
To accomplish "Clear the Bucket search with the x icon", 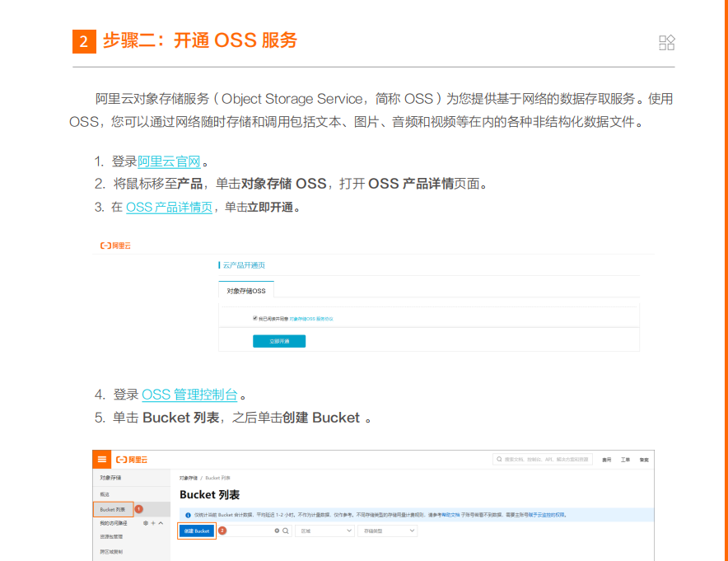I will (x=277, y=531).
